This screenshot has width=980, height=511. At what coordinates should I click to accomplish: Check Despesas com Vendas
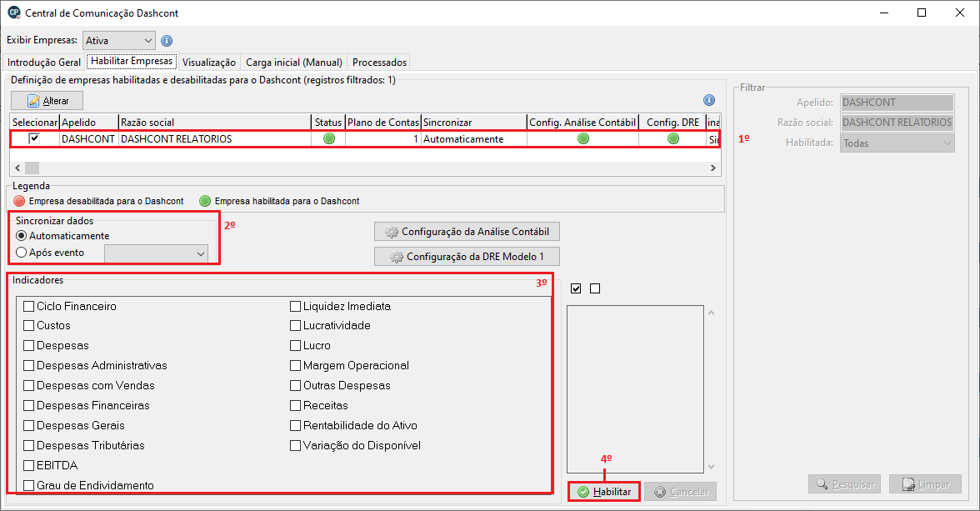click(x=28, y=386)
